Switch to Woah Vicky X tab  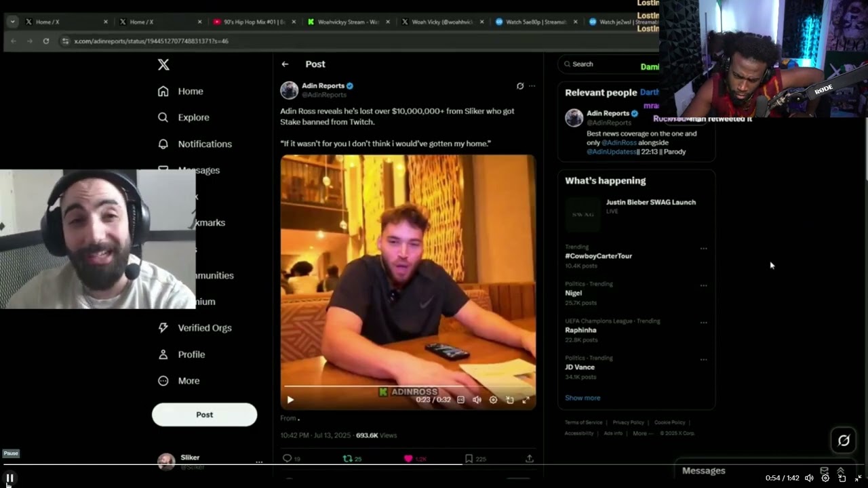tap(443, 22)
